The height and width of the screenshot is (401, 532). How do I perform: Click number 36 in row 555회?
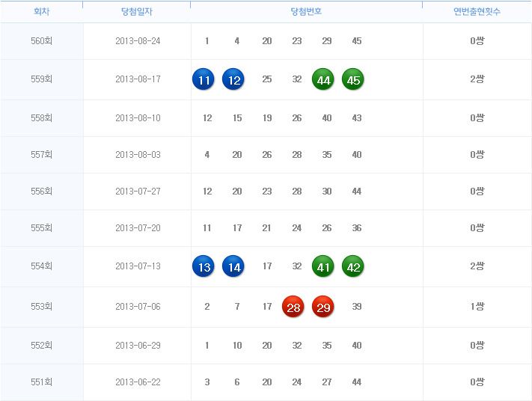[x=357, y=228]
